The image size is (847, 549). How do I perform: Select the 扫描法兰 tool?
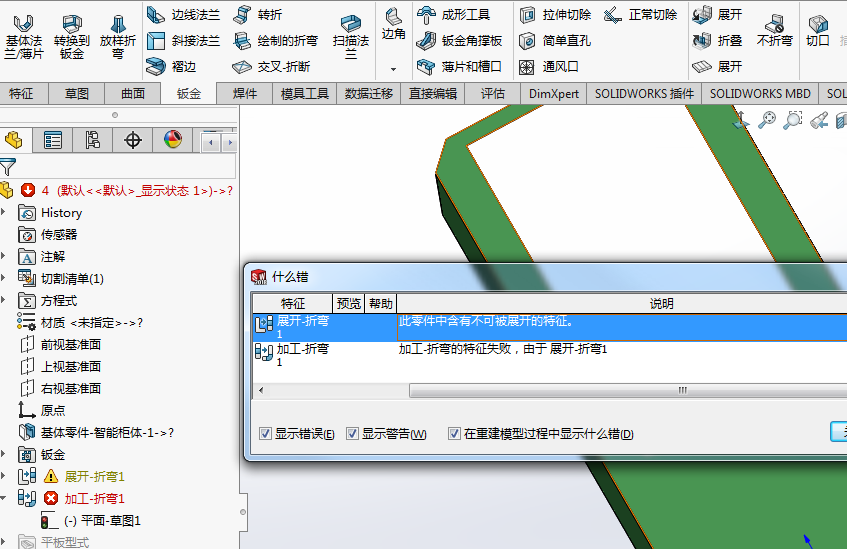(x=351, y=37)
